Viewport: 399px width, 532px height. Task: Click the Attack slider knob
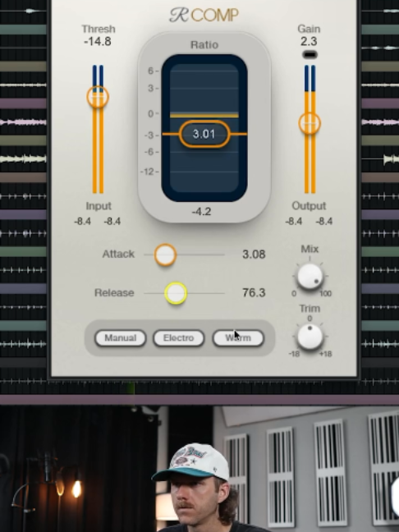165,255
